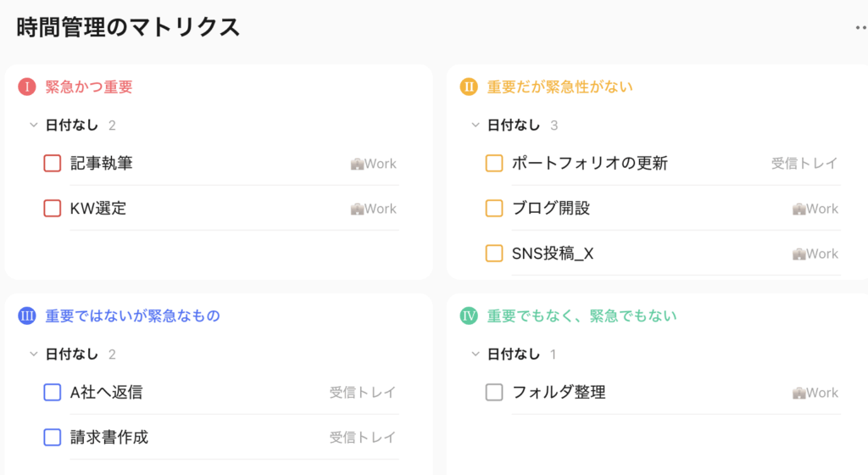Click the Work briefcase tag on ブログ開設
The height and width of the screenshot is (475, 868).
pyautogui.click(x=815, y=209)
